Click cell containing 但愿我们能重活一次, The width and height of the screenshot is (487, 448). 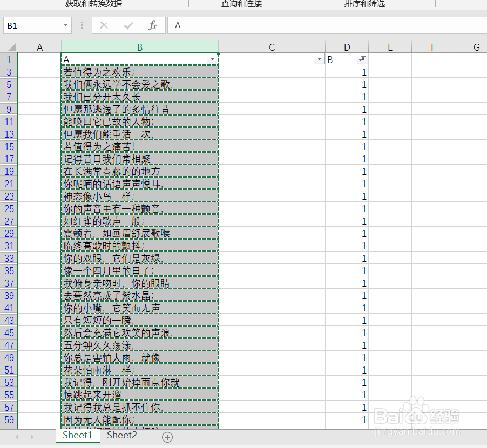tap(140, 134)
